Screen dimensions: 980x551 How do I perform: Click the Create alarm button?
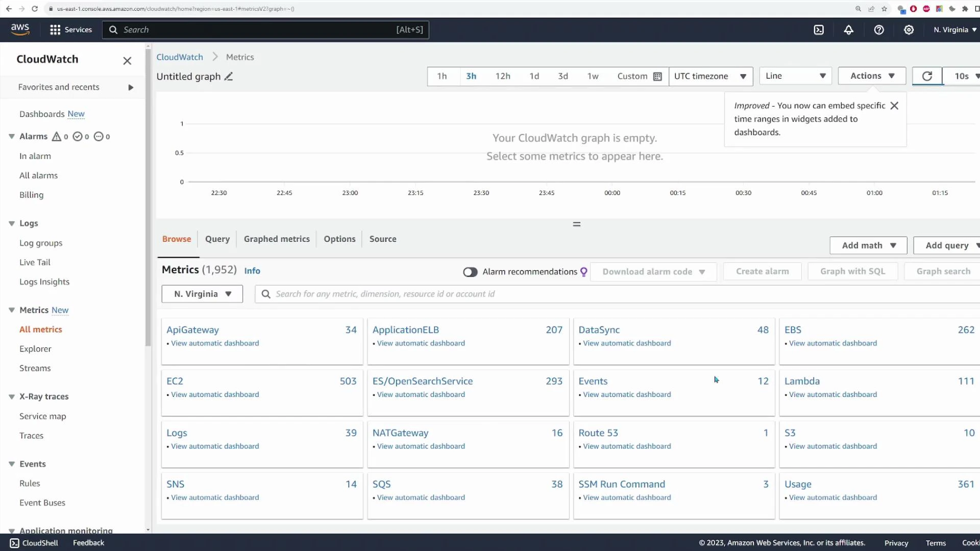point(762,271)
